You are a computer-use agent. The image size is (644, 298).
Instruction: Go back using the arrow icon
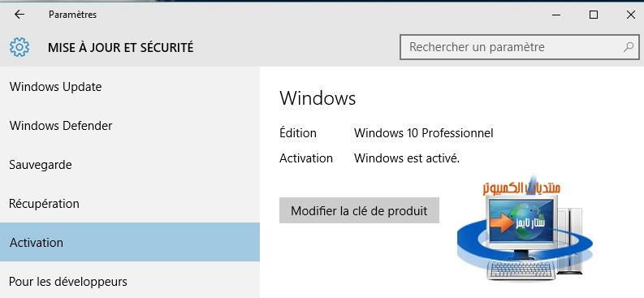[x=19, y=15]
